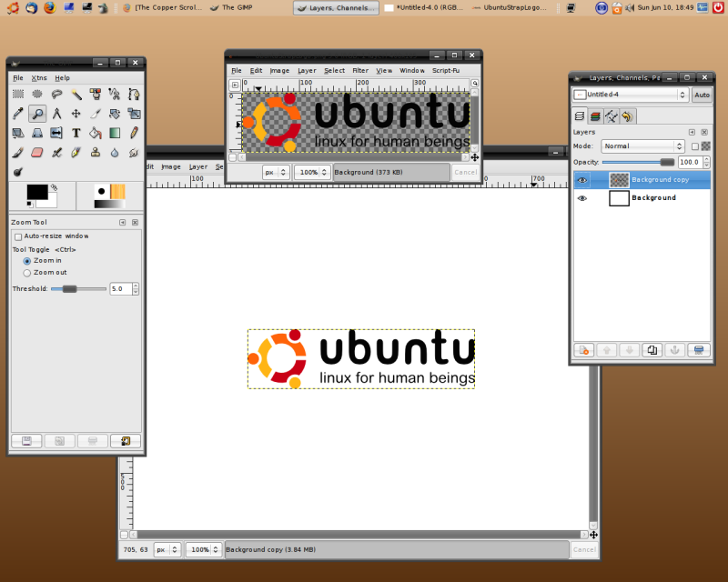Select the Perspective tool
Screen dimensions: 728x582
(37, 133)
